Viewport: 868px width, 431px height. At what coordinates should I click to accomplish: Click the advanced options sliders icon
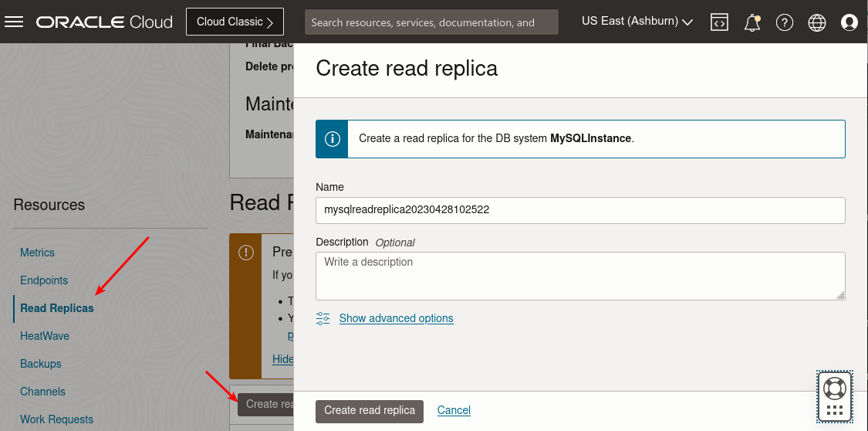tap(323, 318)
